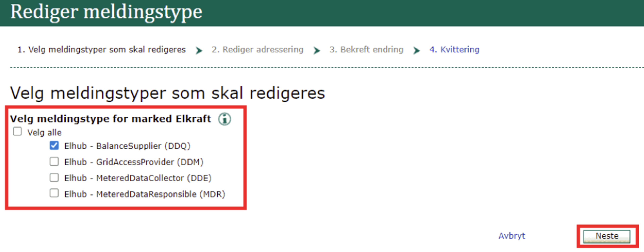Go to step 1 'Velg meldingstyper som skal redigeres'

(101, 50)
